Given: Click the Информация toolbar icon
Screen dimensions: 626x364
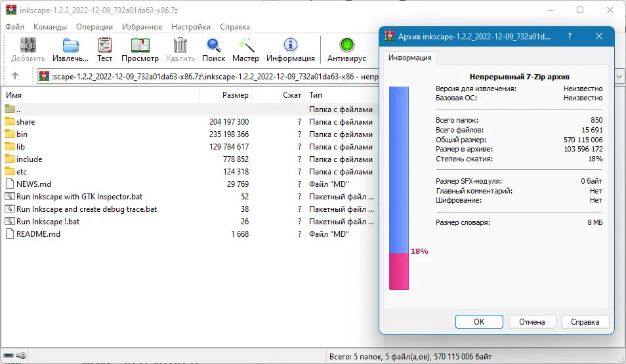Looking at the screenshot, I should (x=291, y=45).
